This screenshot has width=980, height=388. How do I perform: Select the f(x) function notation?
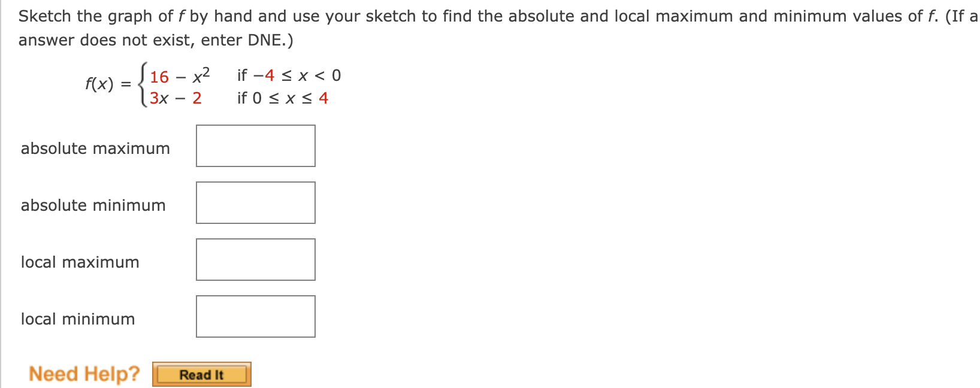click(98, 83)
